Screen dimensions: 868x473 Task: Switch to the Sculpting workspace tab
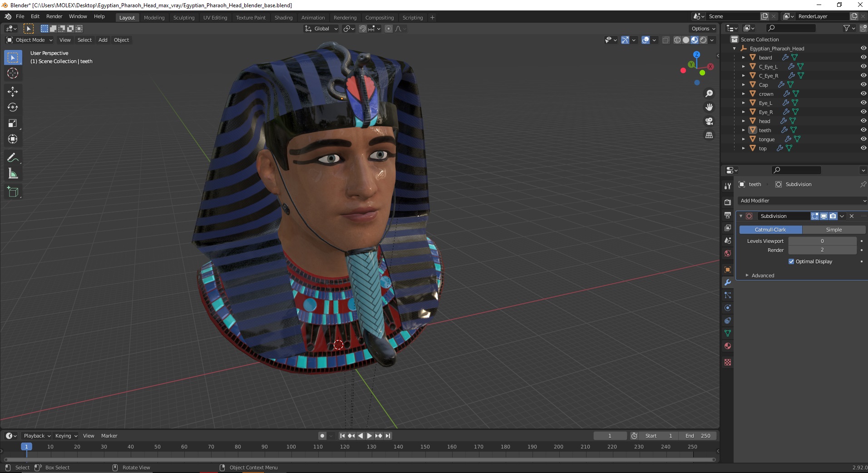point(183,18)
